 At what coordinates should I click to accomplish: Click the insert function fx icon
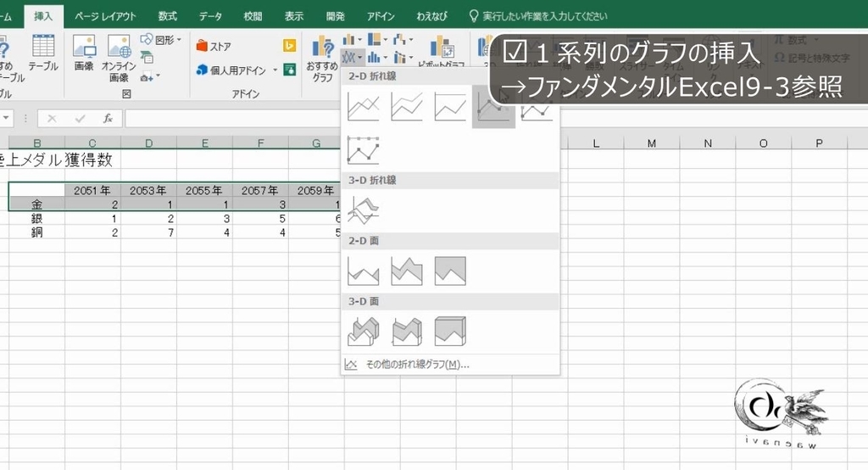[x=108, y=118]
